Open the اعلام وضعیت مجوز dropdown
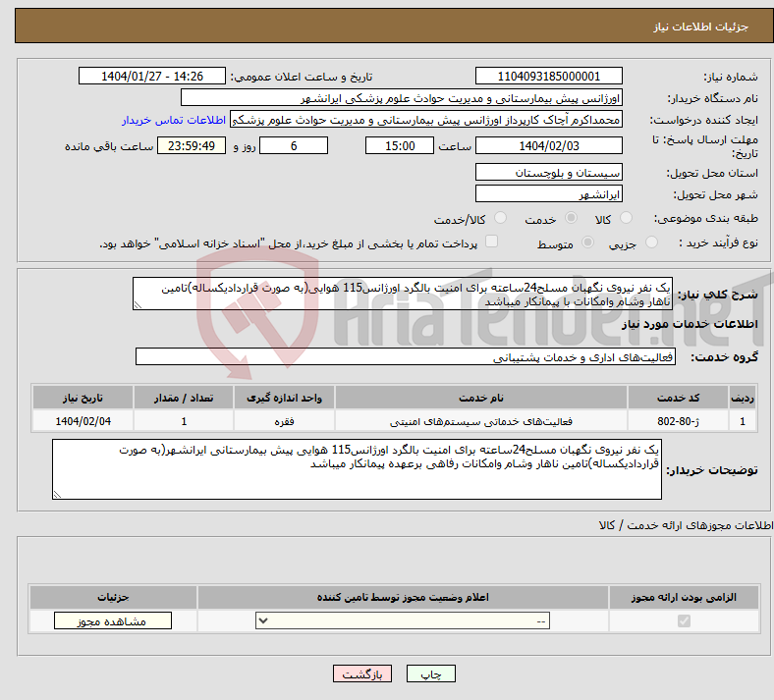Viewport: 774px width, 700px height. coord(403,620)
